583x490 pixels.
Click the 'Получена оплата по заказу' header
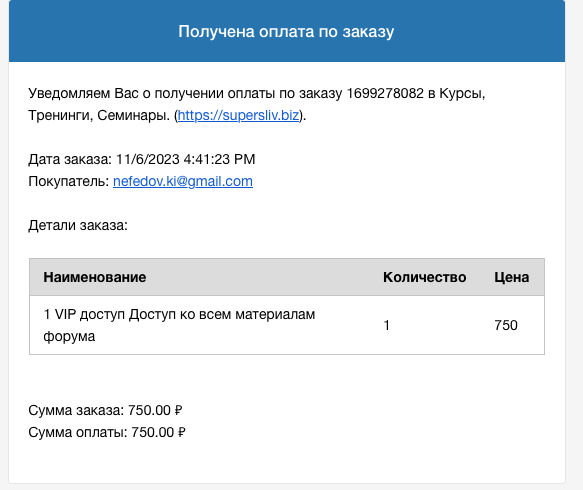tap(286, 32)
